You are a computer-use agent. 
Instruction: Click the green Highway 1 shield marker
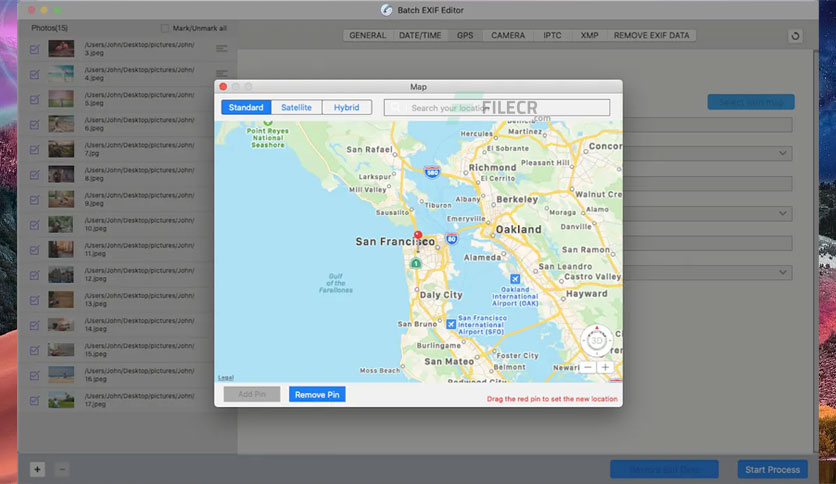point(416,263)
